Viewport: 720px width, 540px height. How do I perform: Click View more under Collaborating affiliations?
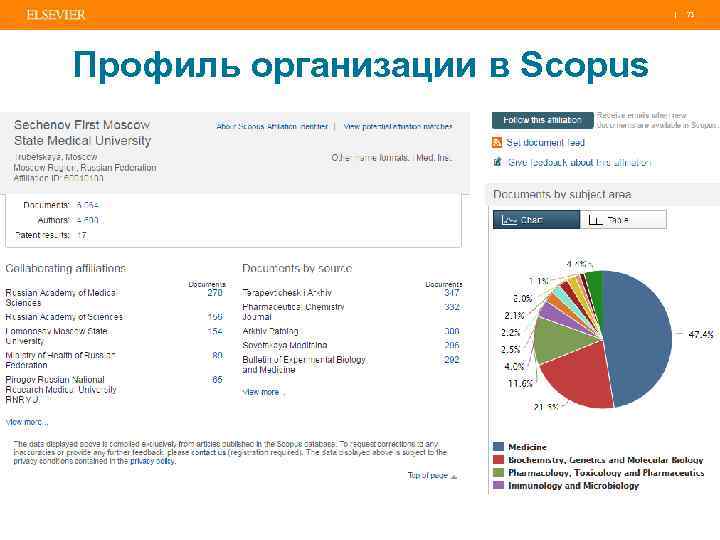(26, 422)
